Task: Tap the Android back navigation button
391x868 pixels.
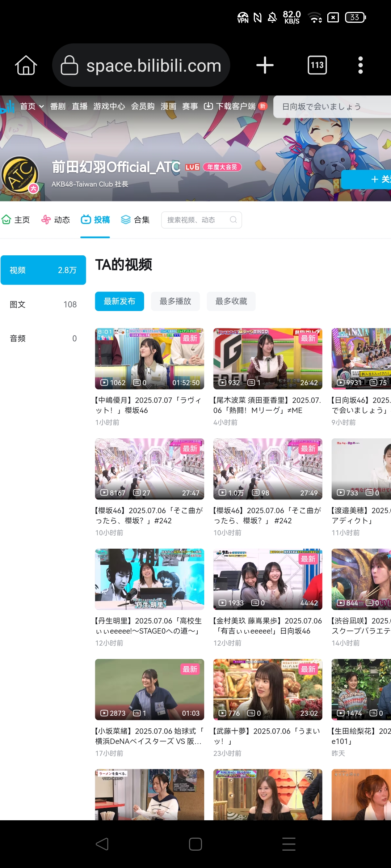Action: [102, 844]
